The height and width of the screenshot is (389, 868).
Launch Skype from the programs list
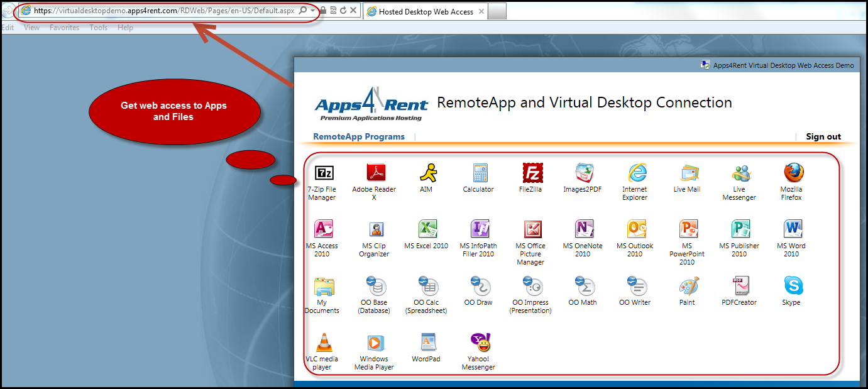[793, 286]
